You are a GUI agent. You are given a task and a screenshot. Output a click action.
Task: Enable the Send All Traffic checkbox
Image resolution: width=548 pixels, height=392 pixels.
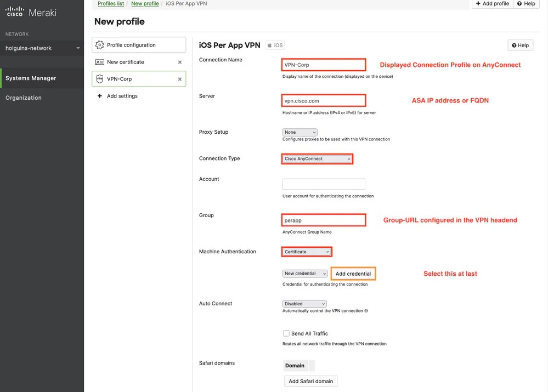[286, 333]
